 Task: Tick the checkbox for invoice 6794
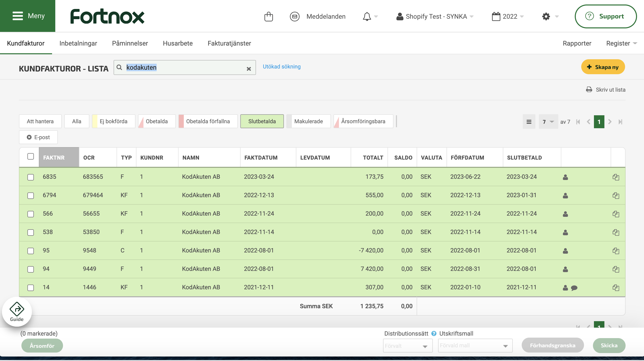30,195
